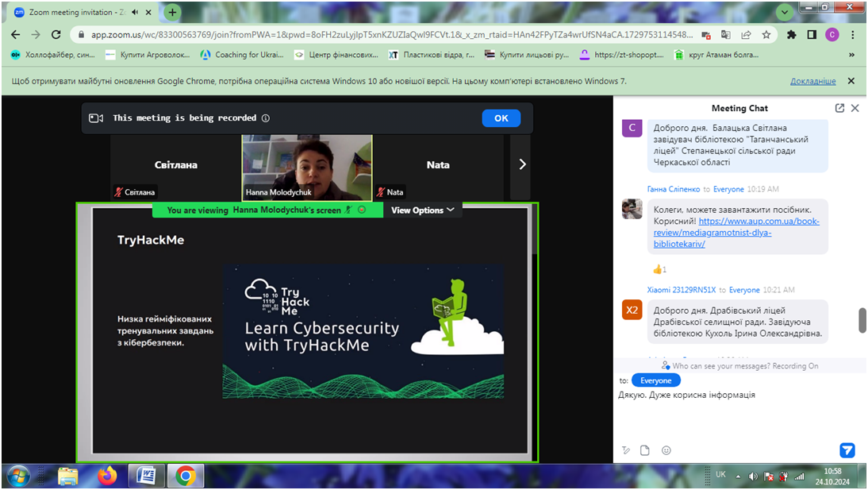Toggle Chrome side panel icon
Viewport: 868px width, 490px height.
(x=812, y=34)
